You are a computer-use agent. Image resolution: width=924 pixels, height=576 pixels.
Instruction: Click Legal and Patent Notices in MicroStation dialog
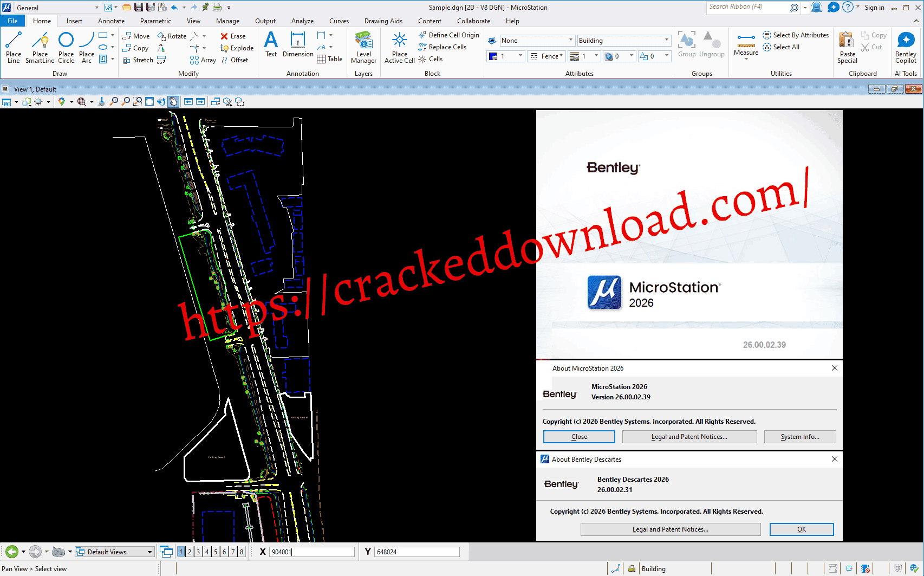[689, 437]
